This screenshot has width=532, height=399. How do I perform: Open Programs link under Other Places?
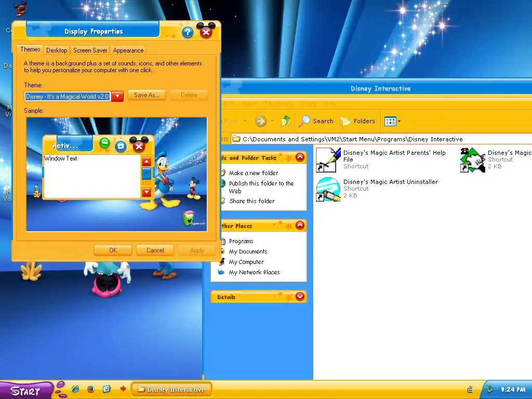(x=241, y=241)
